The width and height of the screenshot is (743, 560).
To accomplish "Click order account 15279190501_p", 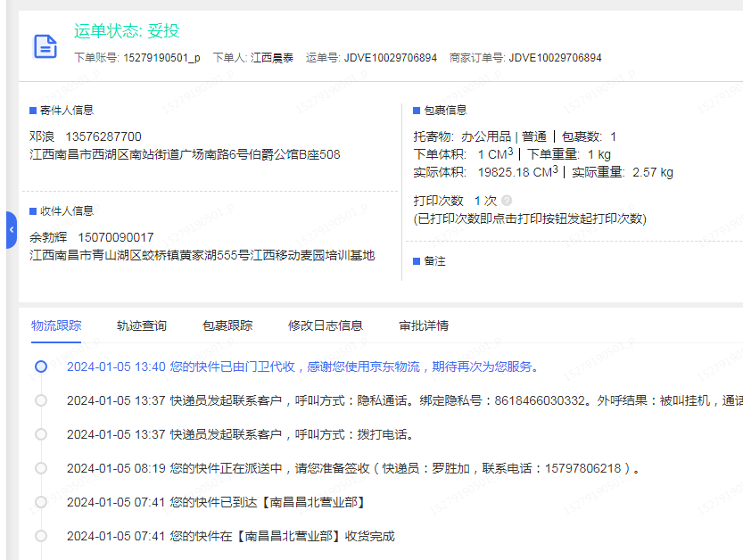I will tap(161, 58).
